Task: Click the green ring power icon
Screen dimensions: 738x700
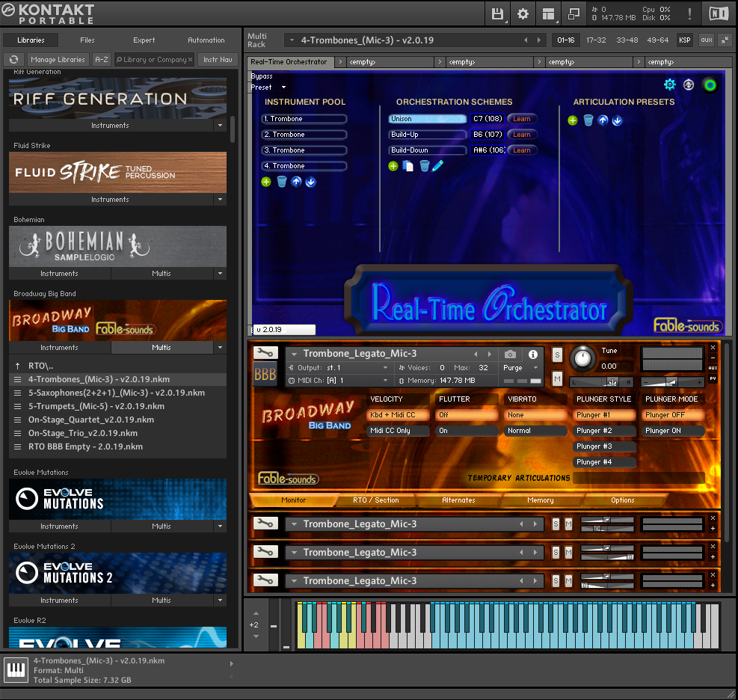Action: (710, 85)
